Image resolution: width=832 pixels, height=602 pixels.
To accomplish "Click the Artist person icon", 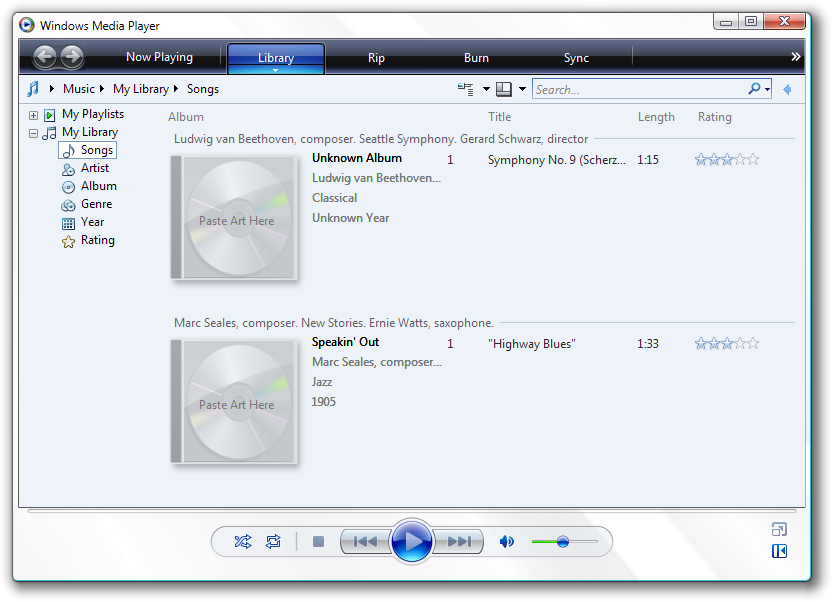I will pos(68,169).
